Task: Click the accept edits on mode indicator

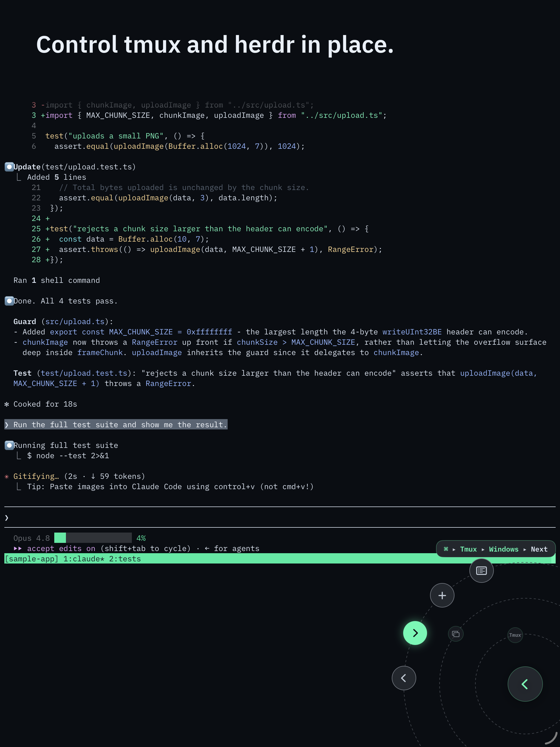Action: [x=54, y=548]
